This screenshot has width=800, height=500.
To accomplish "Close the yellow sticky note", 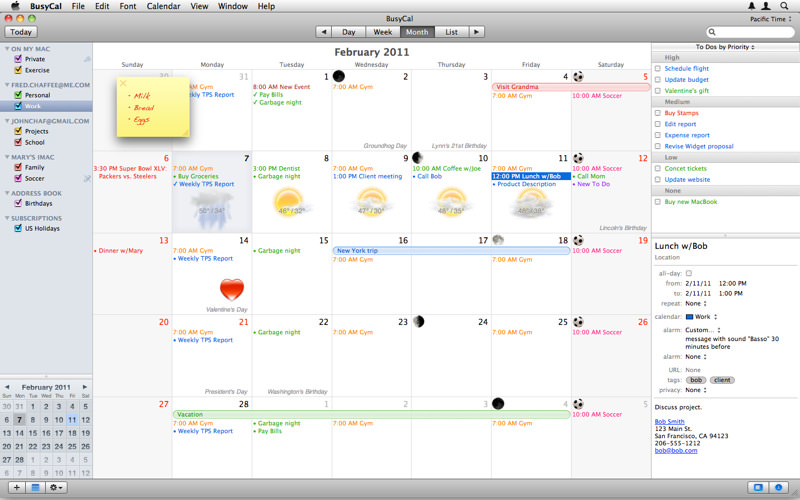I will pyautogui.click(x=123, y=83).
